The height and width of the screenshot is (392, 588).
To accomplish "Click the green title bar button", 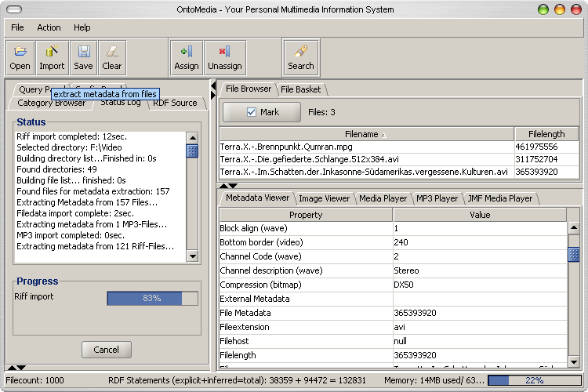I will 543,9.
